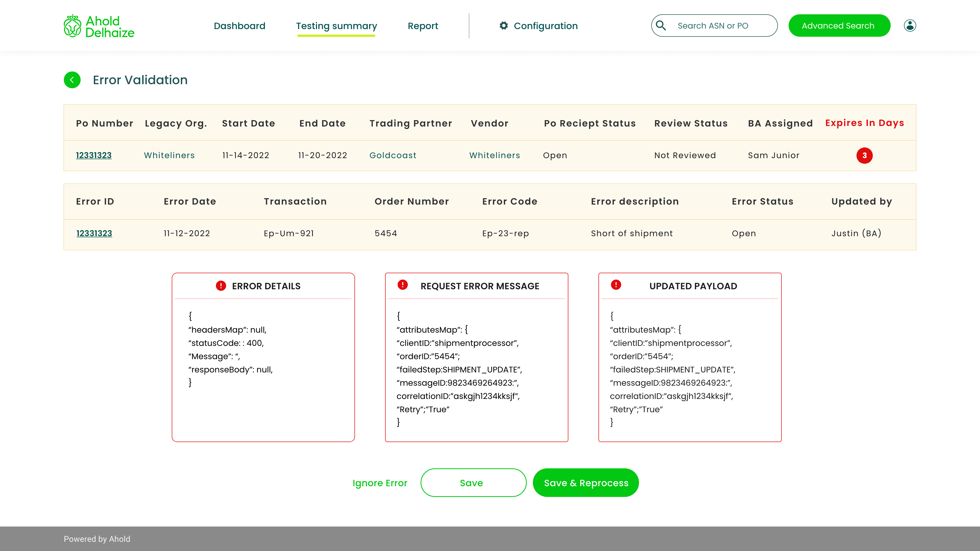Viewport: 980px width, 551px height.
Task: Open PO number 12331323 link
Action: (94, 155)
